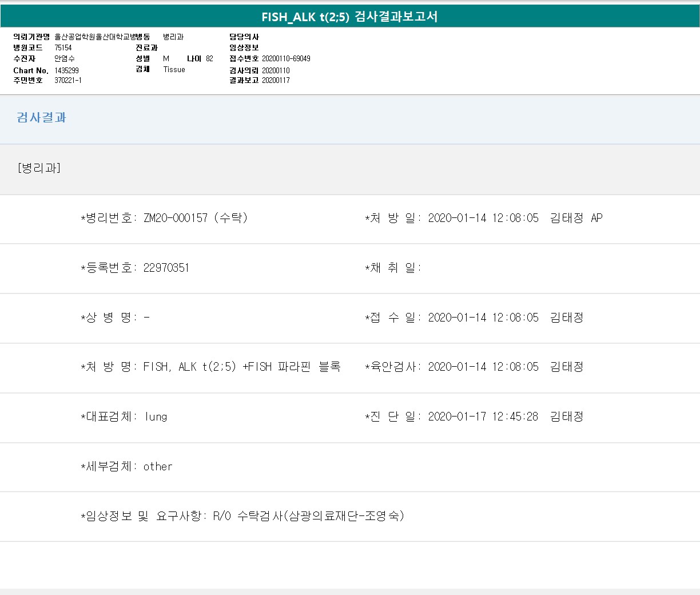
Task: Click the '[병리과]' department label
Action: pyautogui.click(x=39, y=168)
